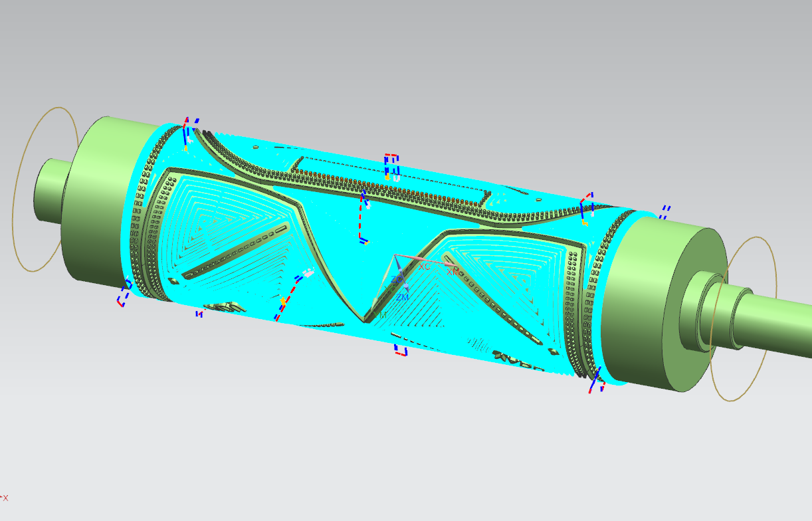Select the long orange-studded ridge across the top

pos(372,185)
